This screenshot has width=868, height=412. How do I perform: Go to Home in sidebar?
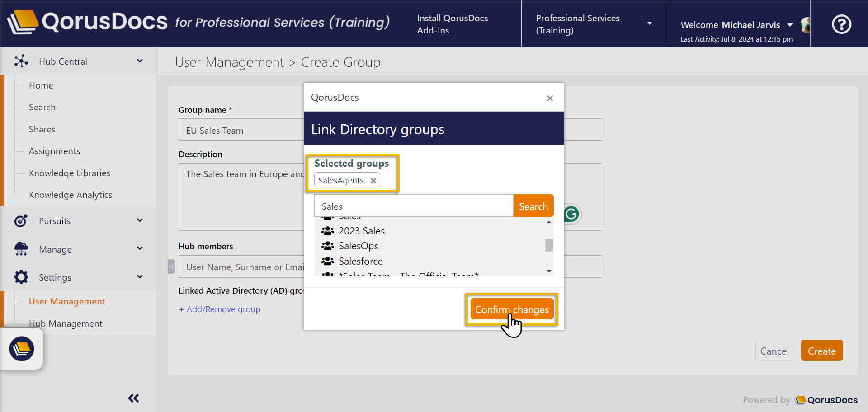[41, 85]
